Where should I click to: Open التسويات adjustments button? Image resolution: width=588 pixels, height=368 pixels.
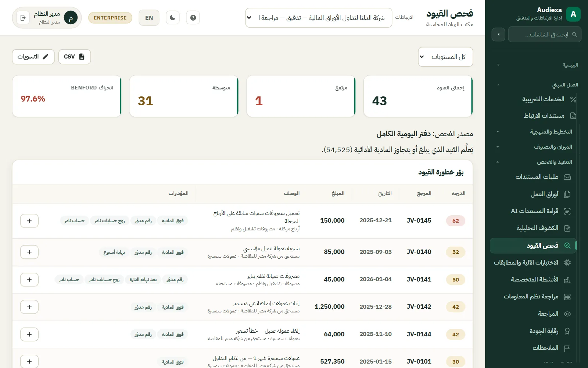33,57
